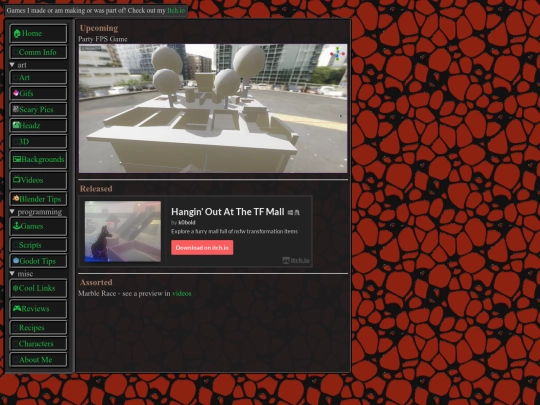Open the Scripts page
Image resolution: width=540 pixels, height=405 pixels.
click(x=38, y=245)
